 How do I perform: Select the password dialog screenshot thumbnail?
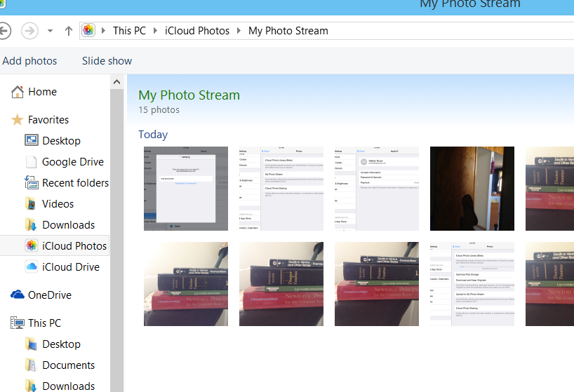pyautogui.click(x=185, y=189)
